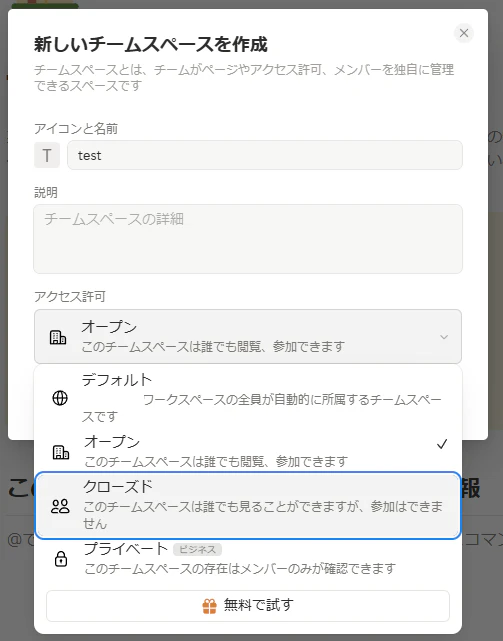
Task: Click the building icon in the オープン list option
Action: [61, 452]
